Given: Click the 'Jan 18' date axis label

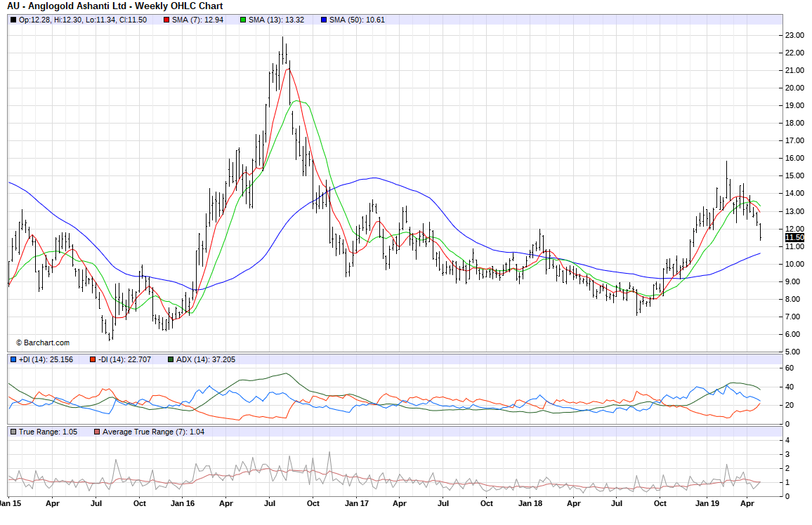Looking at the screenshot, I should (530, 503).
